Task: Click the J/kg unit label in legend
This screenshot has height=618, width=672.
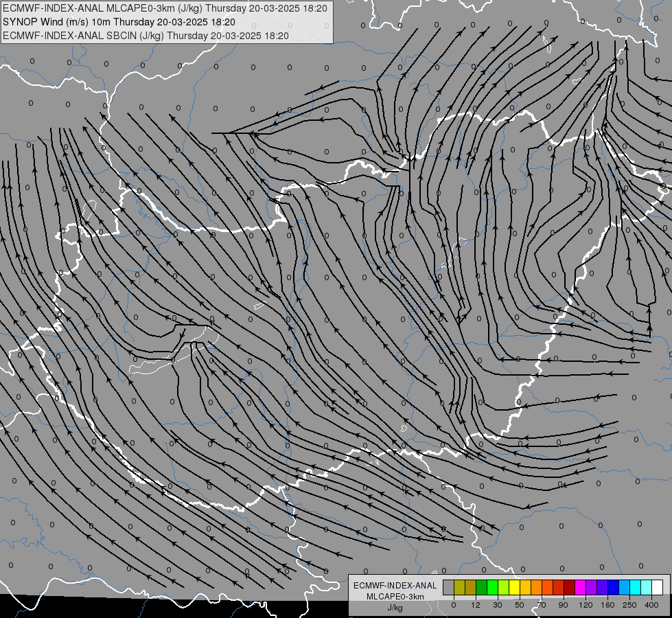Action: [x=395, y=608]
